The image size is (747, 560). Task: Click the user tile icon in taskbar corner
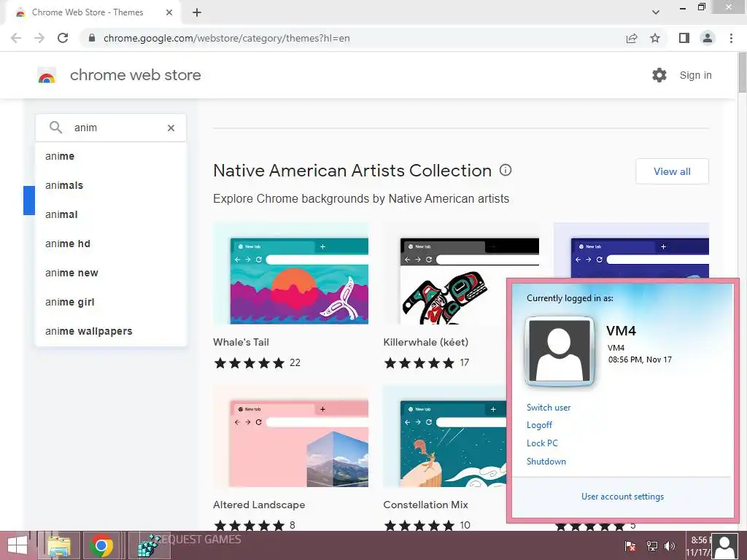pyautogui.click(x=725, y=547)
